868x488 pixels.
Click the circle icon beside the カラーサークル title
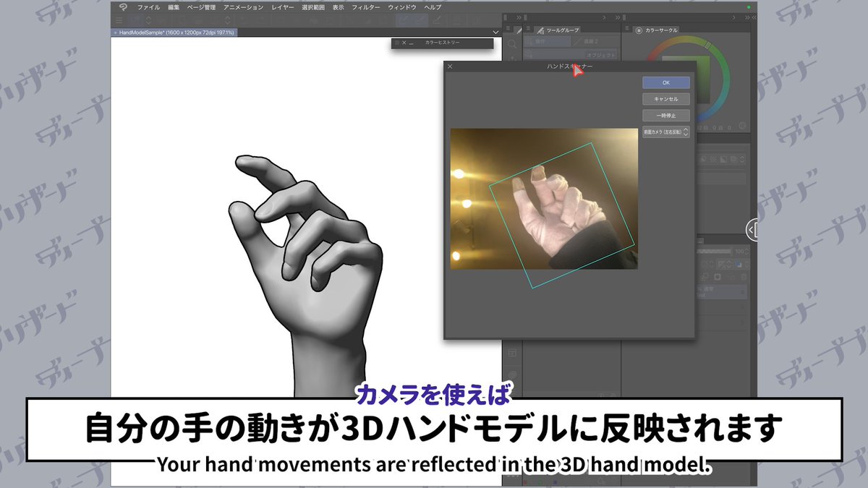pyautogui.click(x=639, y=29)
